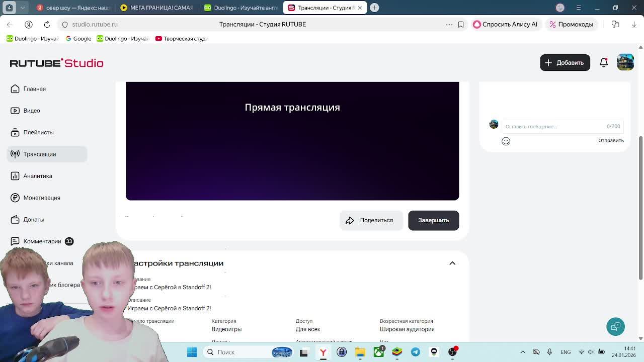Image resolution: width=644 pixels, height=362 pixels.
Task: Open OBS Studio from taskbar
Action: pos(452,352)
